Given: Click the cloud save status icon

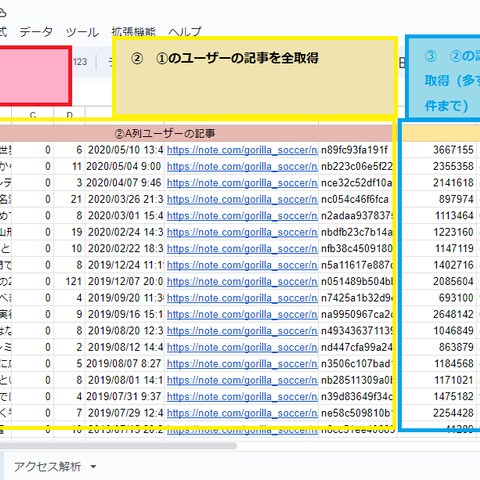Looking at the screenshot, I should pos(2,13).
